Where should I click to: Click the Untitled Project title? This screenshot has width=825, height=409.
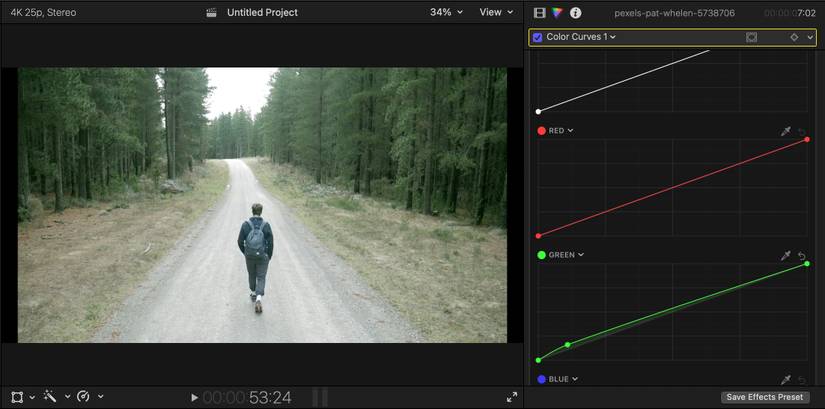(262, 12)
